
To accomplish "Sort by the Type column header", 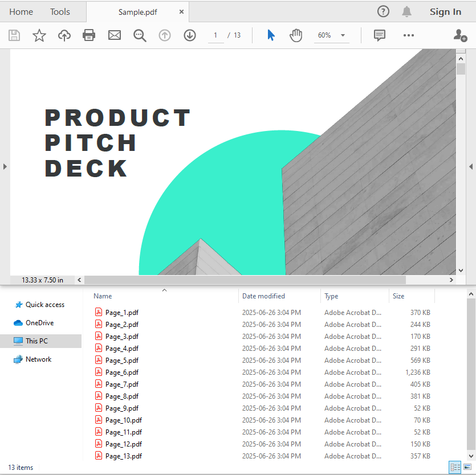I will 331,296.
